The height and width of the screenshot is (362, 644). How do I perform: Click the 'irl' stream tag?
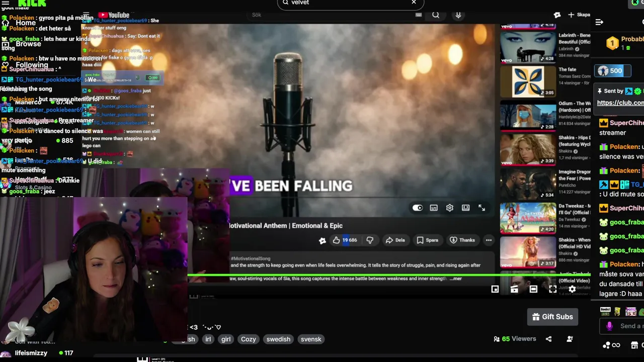(x=208, y=339)
